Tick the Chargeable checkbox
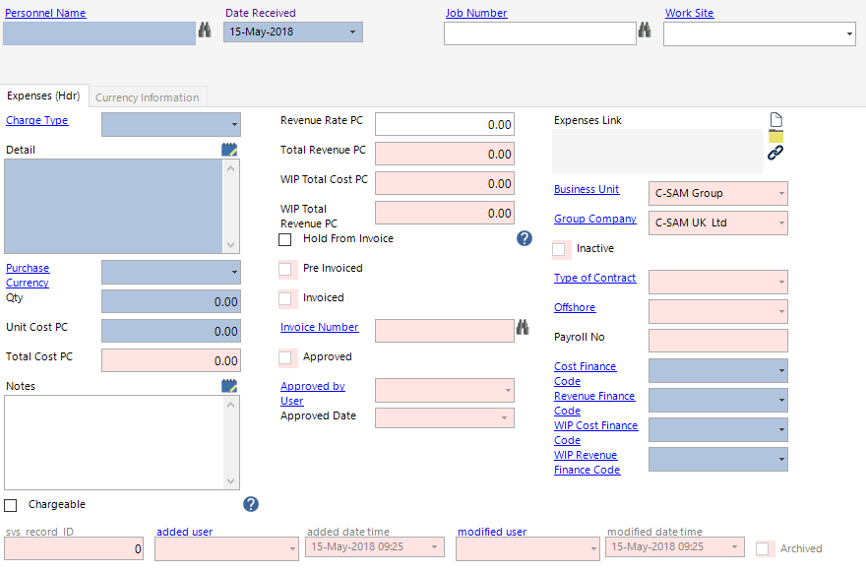The width and height of the screenshot is (866, 576). 11,505
